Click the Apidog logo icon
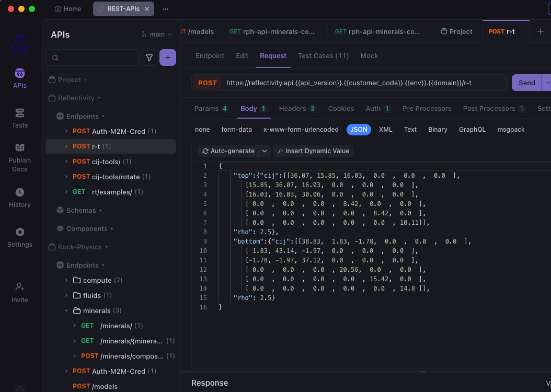 pyautogui.click(x=20, y=43)
